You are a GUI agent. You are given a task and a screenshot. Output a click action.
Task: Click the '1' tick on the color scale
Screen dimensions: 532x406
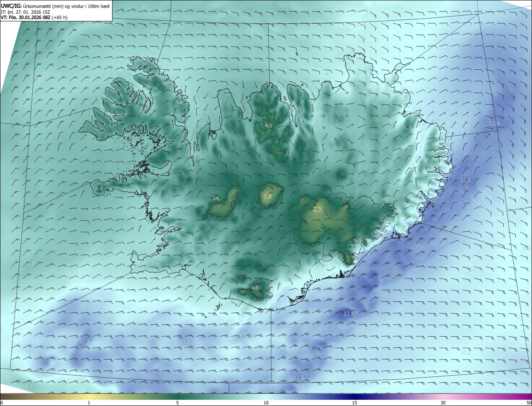[x=89, y=403]
